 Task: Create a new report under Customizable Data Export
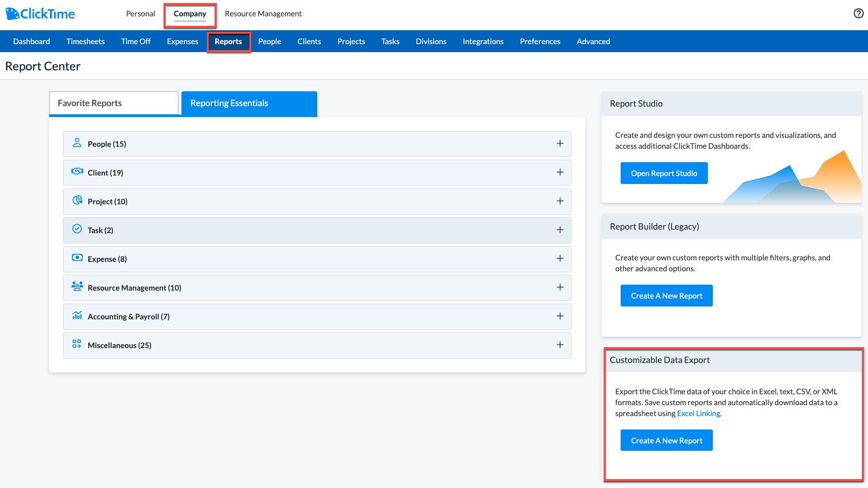pyautogui.click(x=667, y=440)
